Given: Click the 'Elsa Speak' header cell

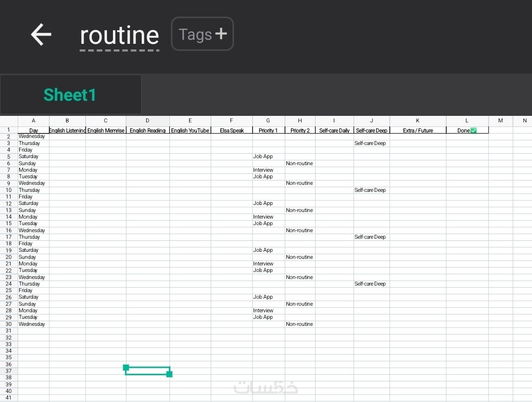Looking at the screenshot, I should click(232, 130).
